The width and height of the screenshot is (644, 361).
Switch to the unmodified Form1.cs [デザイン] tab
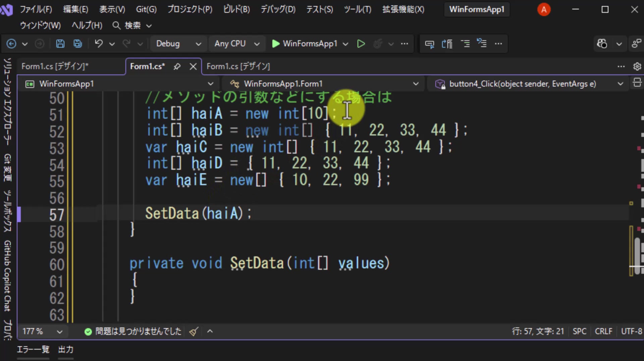[238, 66]
